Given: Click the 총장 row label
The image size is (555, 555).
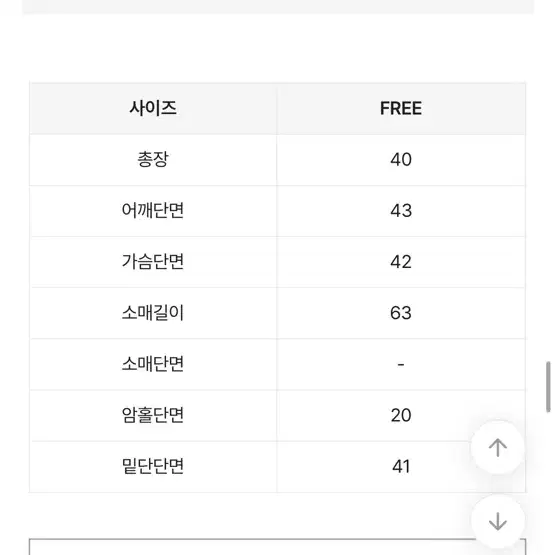Looking at the screenshot, I should click(153, 159).
